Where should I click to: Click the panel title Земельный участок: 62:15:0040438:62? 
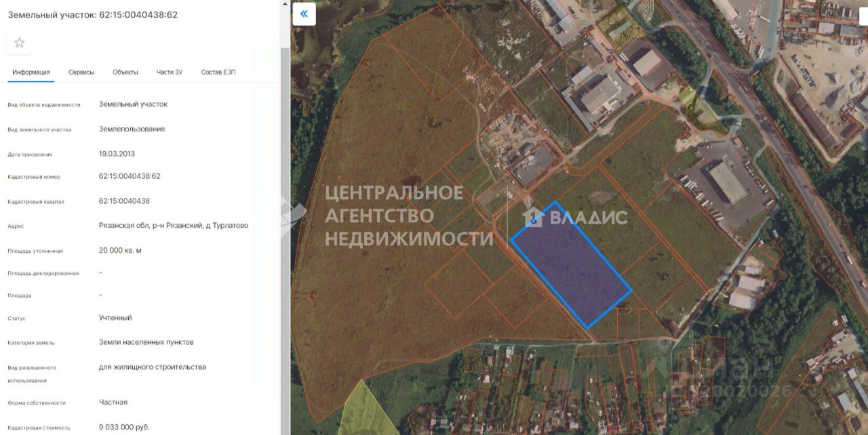click(x=93, y=14)
